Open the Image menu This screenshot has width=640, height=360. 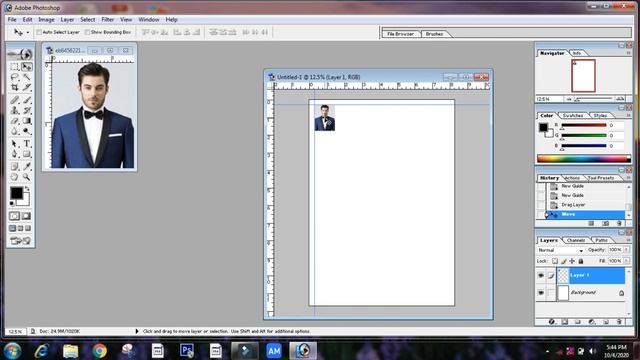[46, 20]
